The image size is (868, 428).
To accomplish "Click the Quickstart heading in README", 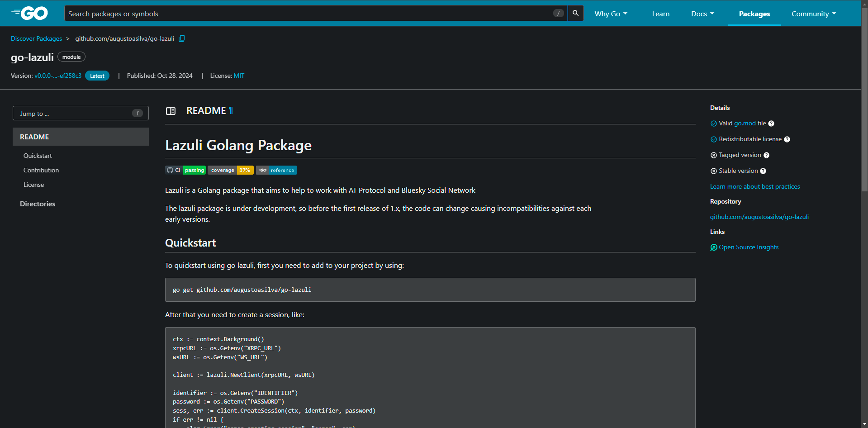I will pyautogui.click(x=190, y=243).
